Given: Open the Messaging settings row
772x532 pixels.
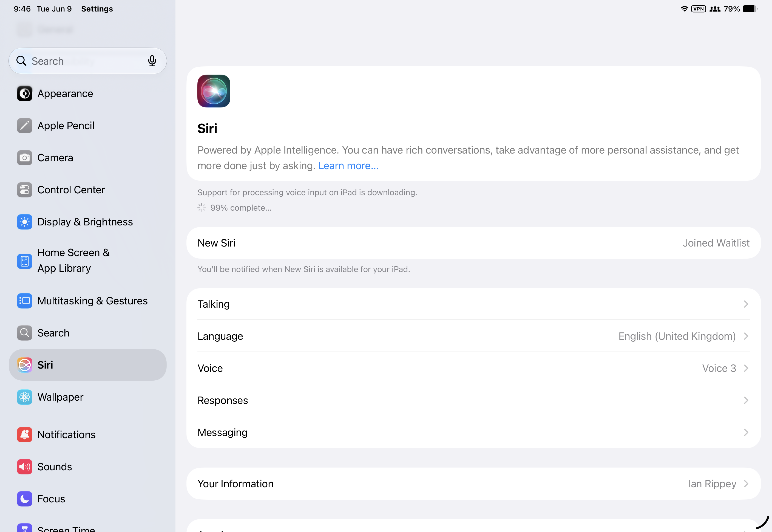Looking at the screenshot, I should pos(473,432).
